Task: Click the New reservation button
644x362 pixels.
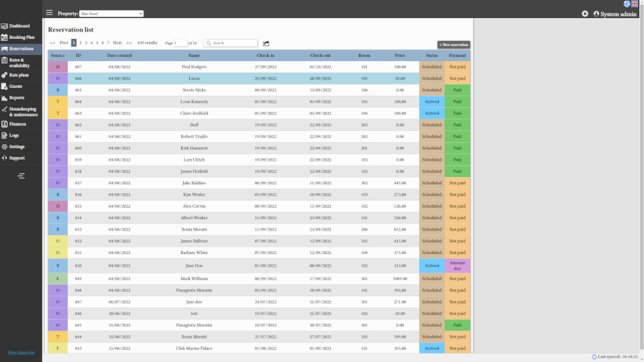Action: (453, 44)
